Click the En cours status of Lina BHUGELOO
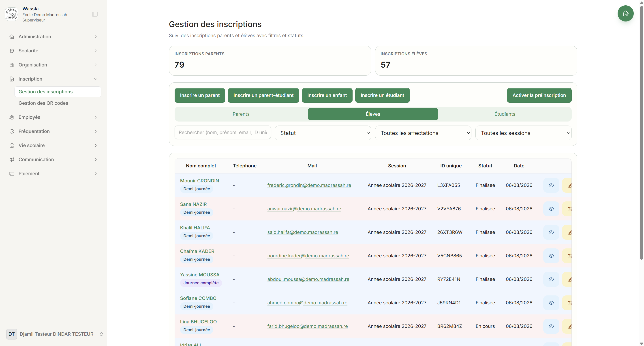The image size is (644, 346). (485, 326)
